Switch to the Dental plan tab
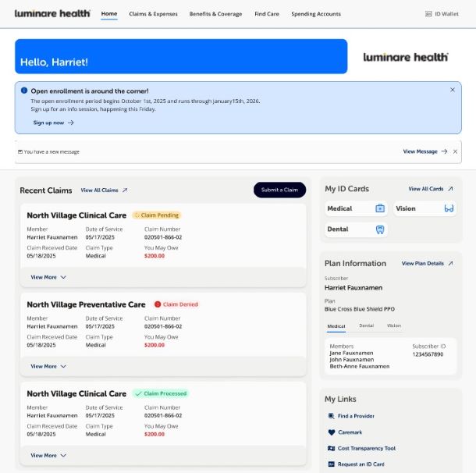 (366, 325)
